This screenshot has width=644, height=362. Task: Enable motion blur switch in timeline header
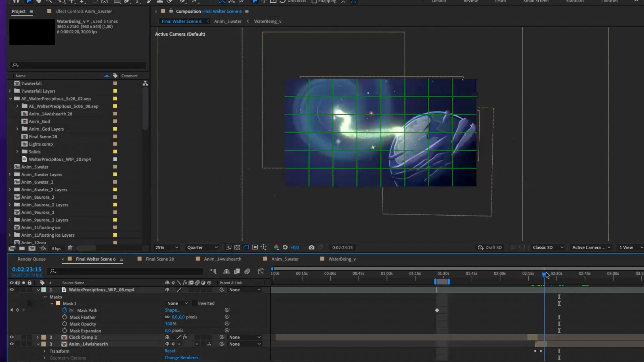click(248, 271)
